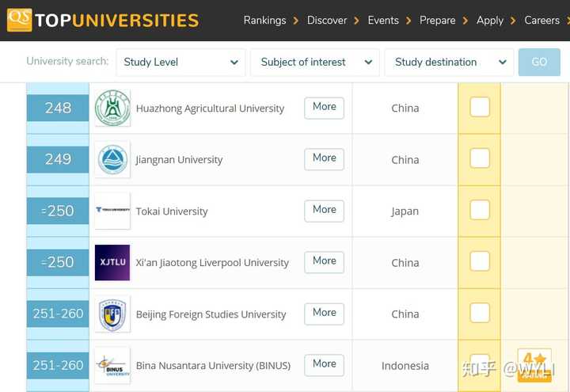Select the Indonesia country cell

tap(405, 366)
